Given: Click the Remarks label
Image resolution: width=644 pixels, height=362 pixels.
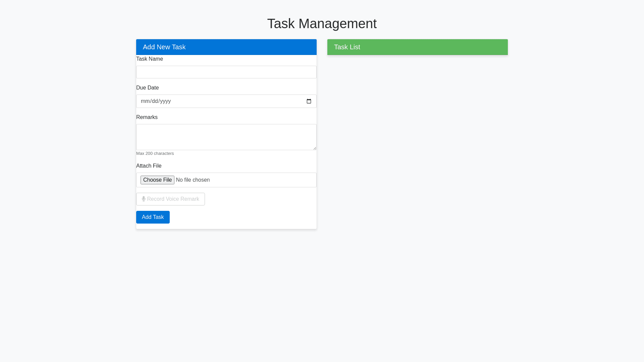Looking at the screenshot, I should coord(147,117).
